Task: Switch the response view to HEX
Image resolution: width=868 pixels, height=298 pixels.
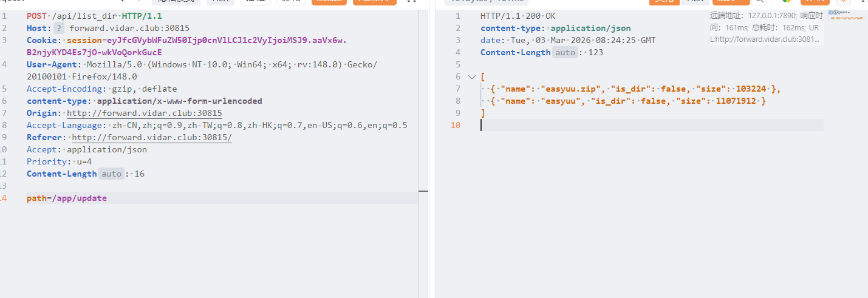Action: (692, 2)
